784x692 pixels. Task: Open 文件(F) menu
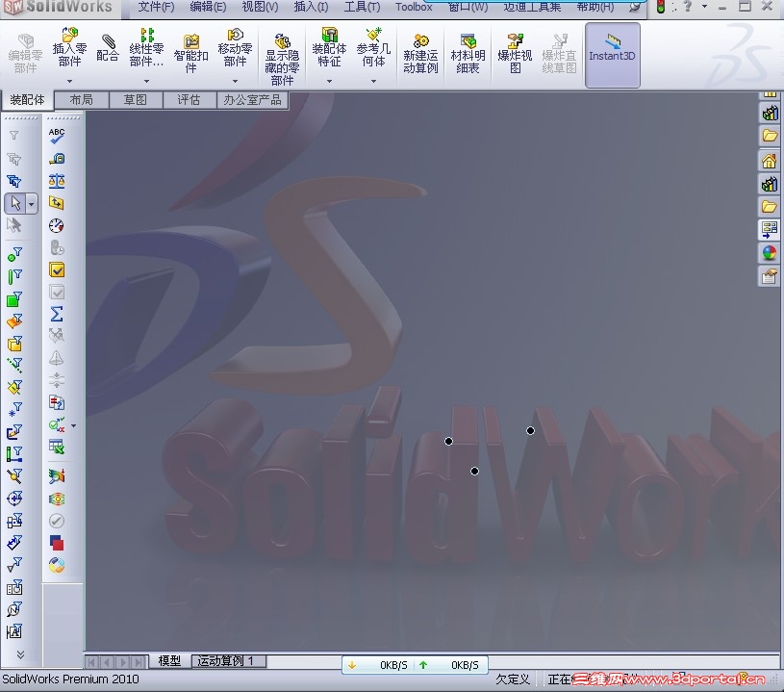click(x=156, y=7)
